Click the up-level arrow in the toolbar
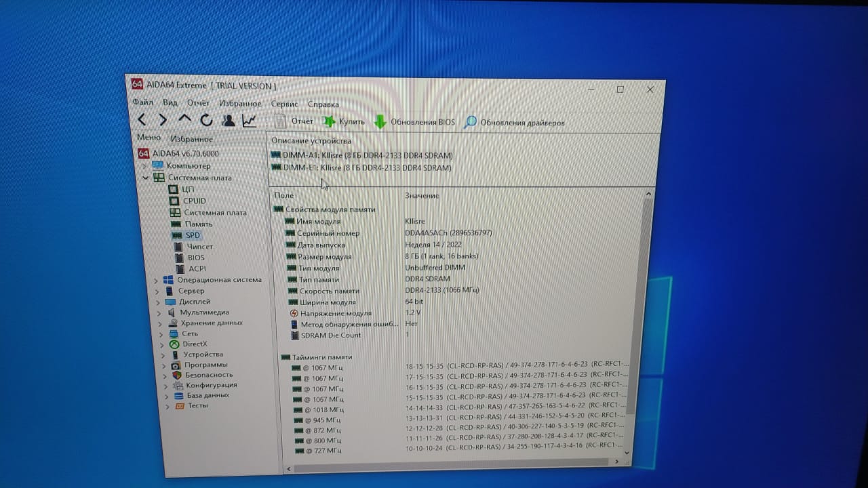The width and height of the screenshot is (868, 488). (x=184, y=119)
